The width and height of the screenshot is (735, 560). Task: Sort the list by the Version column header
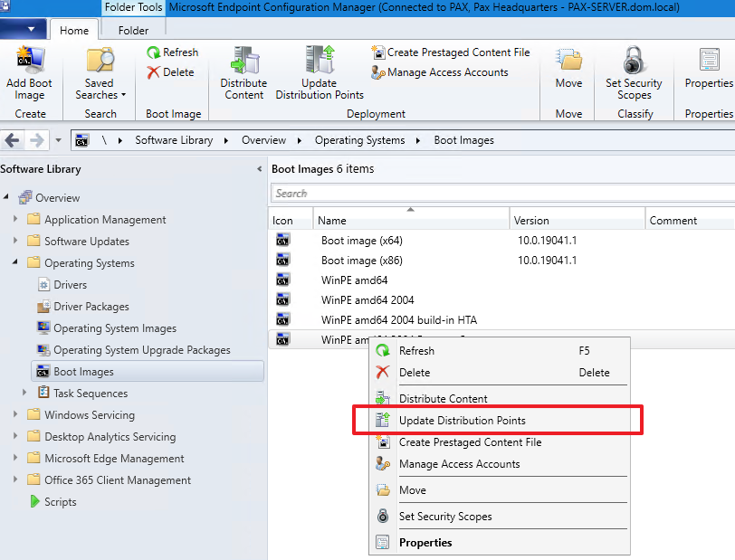pyautogui.click(x=531, y=220)
